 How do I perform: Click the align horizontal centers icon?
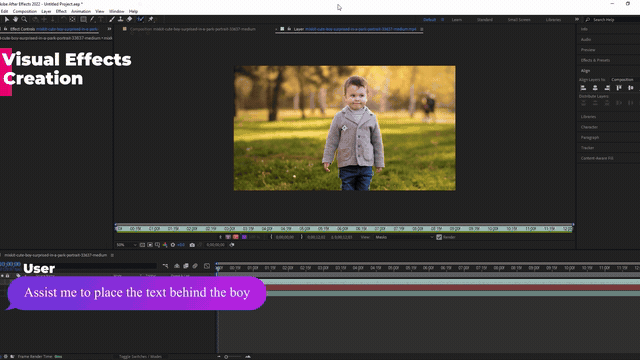pyautogui.click(x=595, y=88)
